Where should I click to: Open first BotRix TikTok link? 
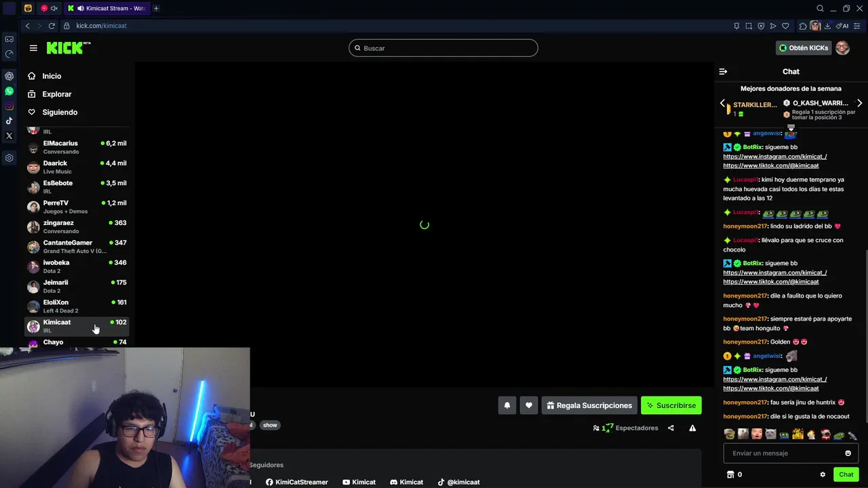coord(770,165)
